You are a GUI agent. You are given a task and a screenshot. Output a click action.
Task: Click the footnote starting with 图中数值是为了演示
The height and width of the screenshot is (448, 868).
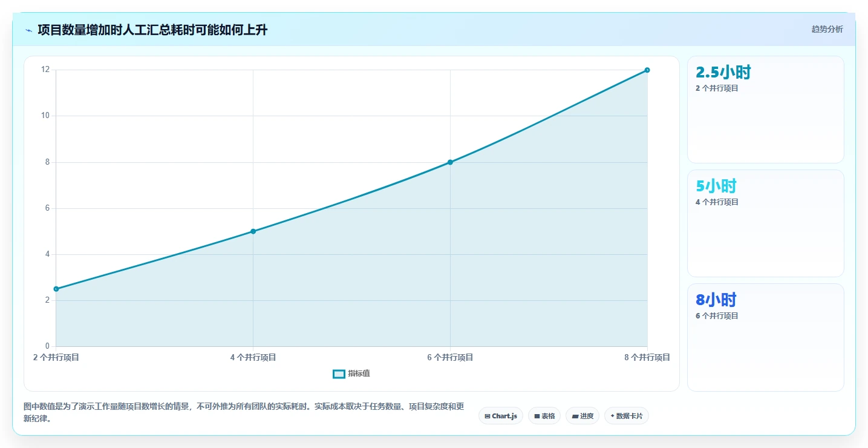click(244, 412)
